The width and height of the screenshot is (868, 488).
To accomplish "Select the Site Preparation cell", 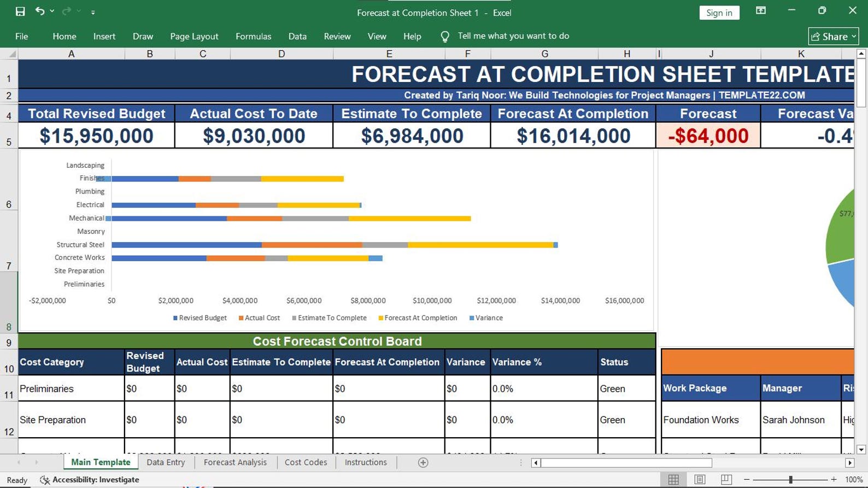I will [71, 420].
